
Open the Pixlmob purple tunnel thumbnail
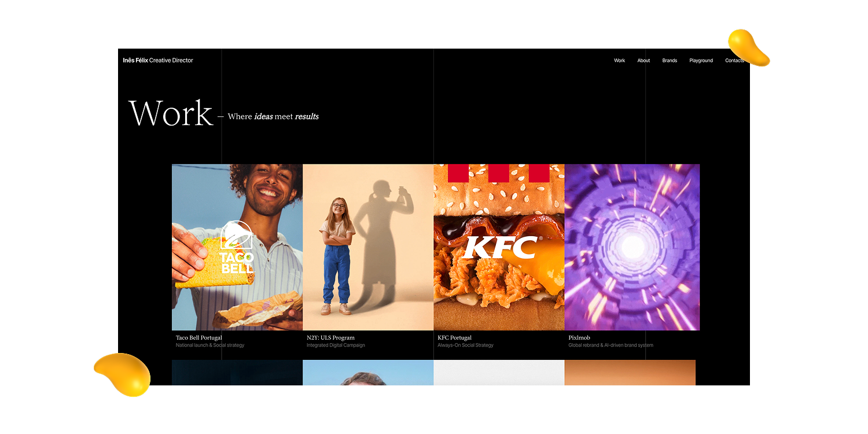click(x=632, y=247)
